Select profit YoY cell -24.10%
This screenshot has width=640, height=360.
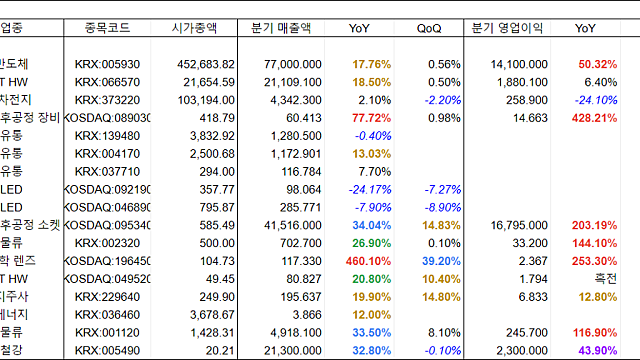[596, 100]
